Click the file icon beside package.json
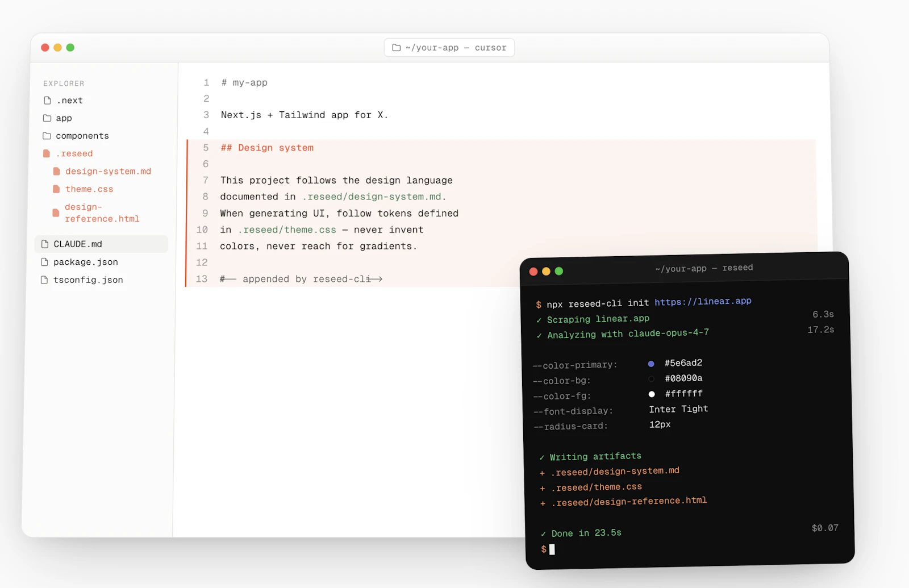The image size is (909, 588). tap(44, 262)
